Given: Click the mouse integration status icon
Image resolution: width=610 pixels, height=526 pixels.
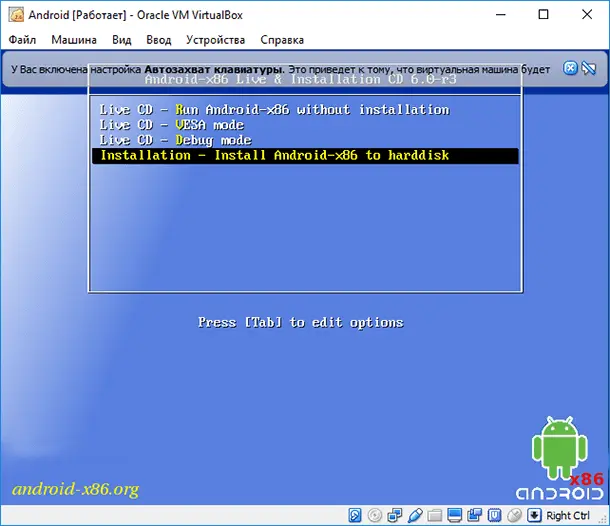Looking at the screenshot, I should tap(514, 515).
